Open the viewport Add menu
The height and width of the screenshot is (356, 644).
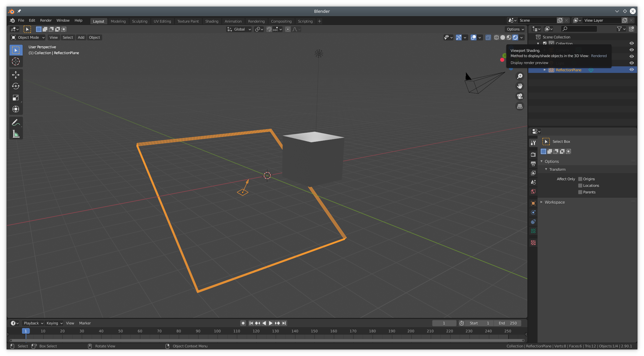click(81, 37)
